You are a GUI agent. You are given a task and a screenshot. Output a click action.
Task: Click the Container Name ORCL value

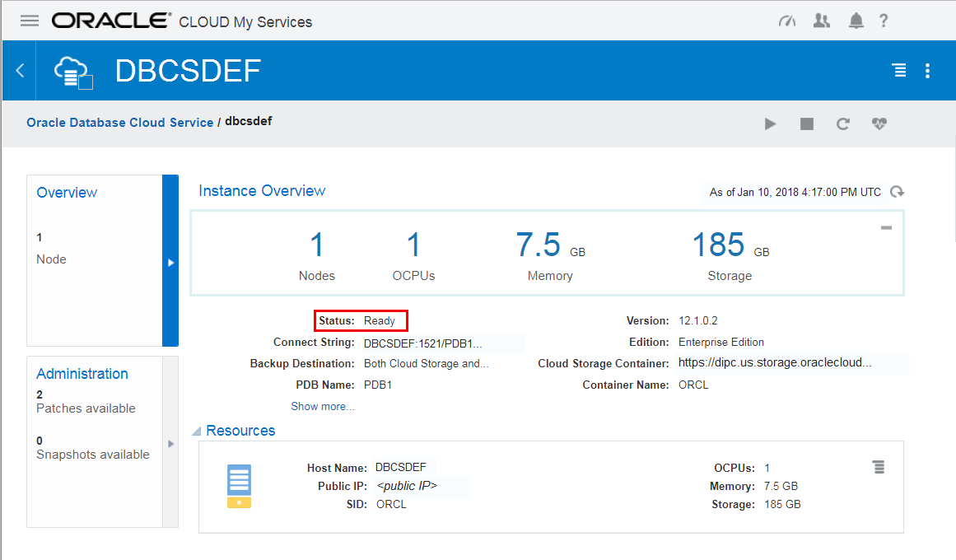click(x=693, y=385)
